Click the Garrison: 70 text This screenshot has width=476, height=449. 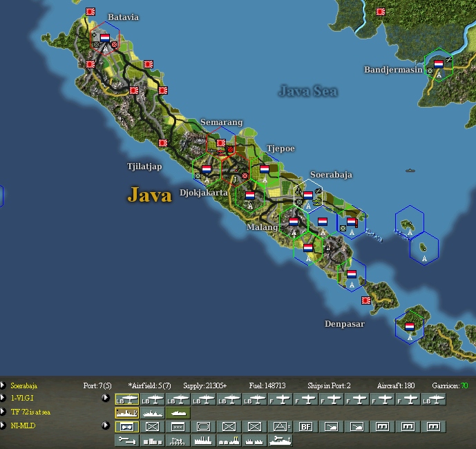click(x=450, y=385)
